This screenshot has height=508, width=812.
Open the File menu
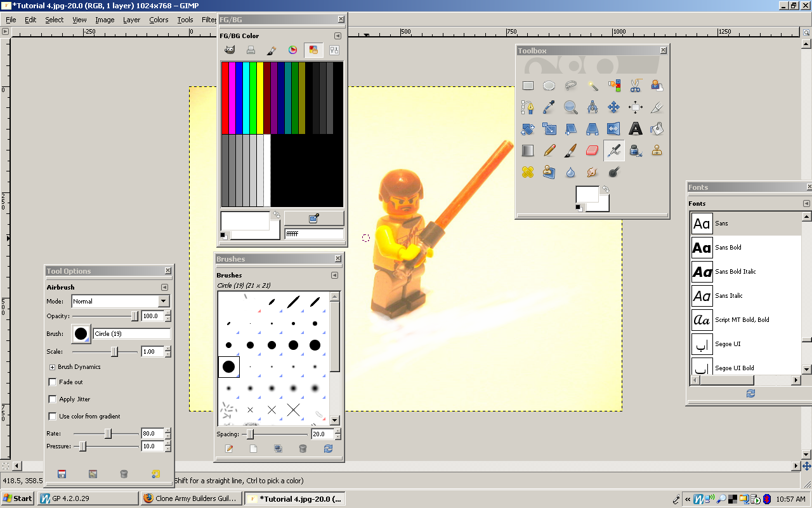coord(11,20)
